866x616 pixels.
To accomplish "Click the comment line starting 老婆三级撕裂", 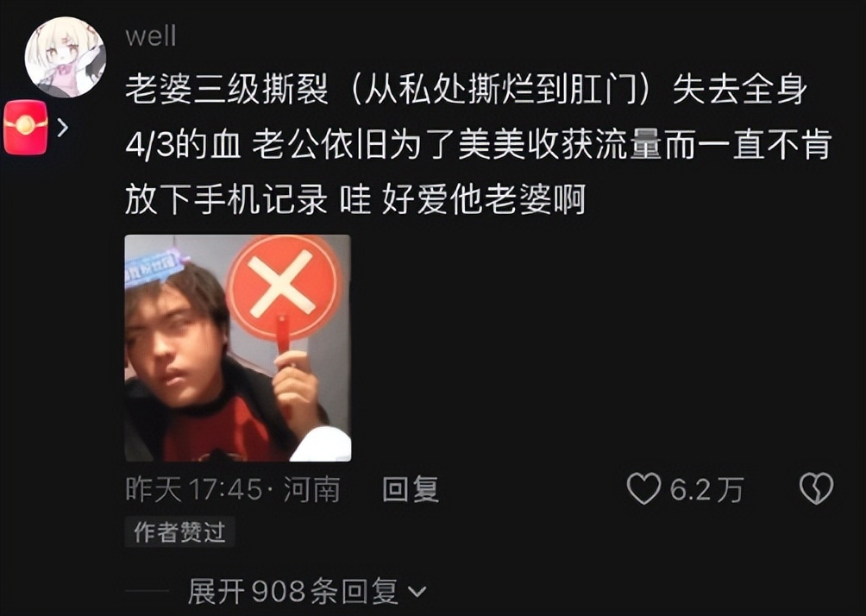I will (x=467, y=90).
